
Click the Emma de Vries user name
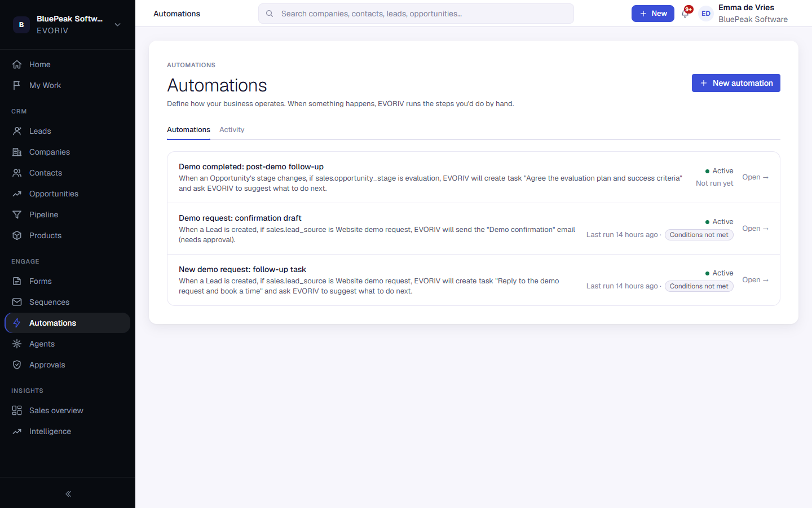tap(746, 7)
